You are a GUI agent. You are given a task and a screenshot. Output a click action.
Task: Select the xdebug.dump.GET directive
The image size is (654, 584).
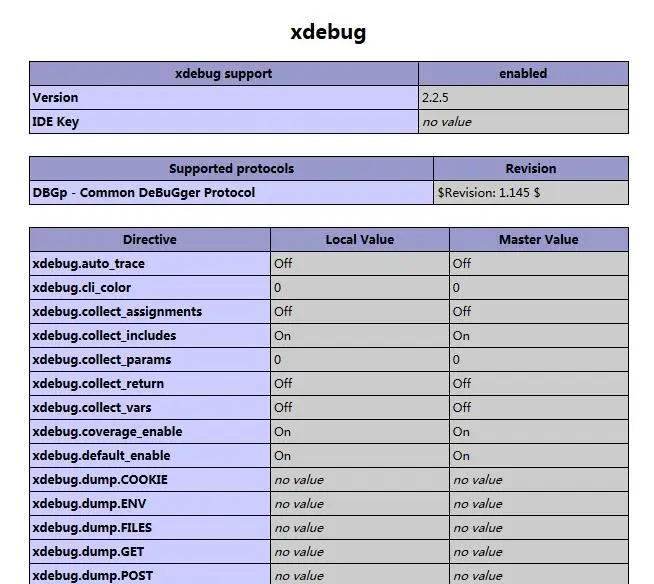click(150, 551)
